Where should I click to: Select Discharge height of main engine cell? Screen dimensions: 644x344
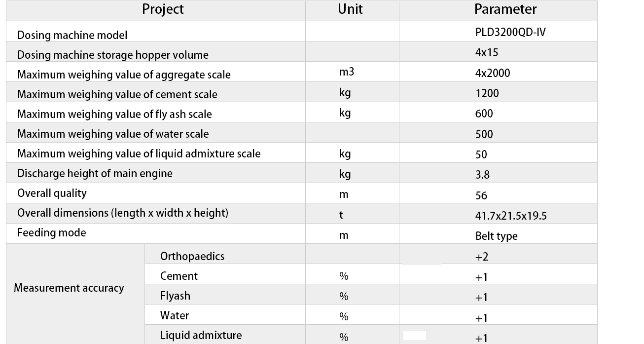pyautogui.click(x=95, y=173)
